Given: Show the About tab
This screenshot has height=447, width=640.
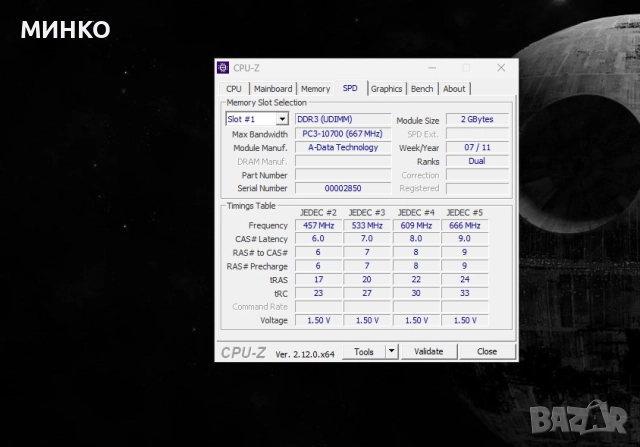Looking at the screenshot, I should pyautogui.click(x=454, y=89).
